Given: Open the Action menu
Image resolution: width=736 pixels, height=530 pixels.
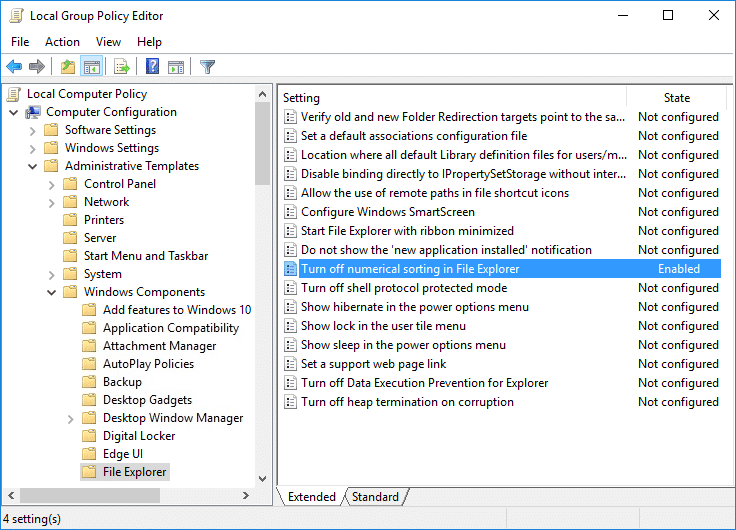Looking at the screenshot, I should (62, 42).
